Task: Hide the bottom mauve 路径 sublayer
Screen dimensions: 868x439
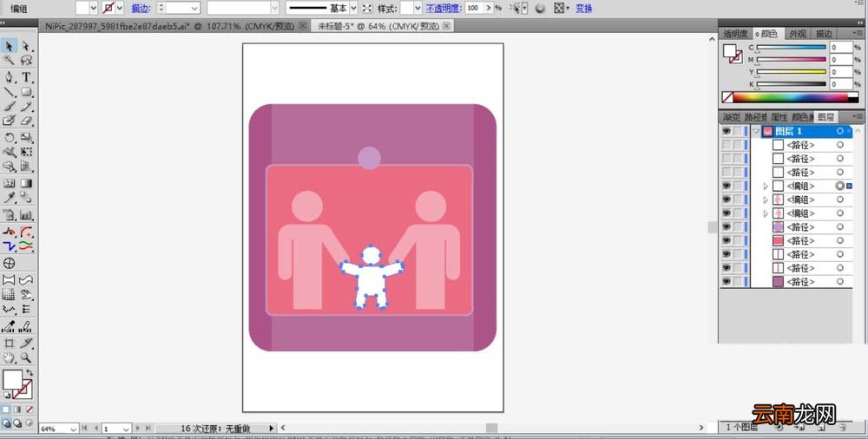Action: coord(726,281)
